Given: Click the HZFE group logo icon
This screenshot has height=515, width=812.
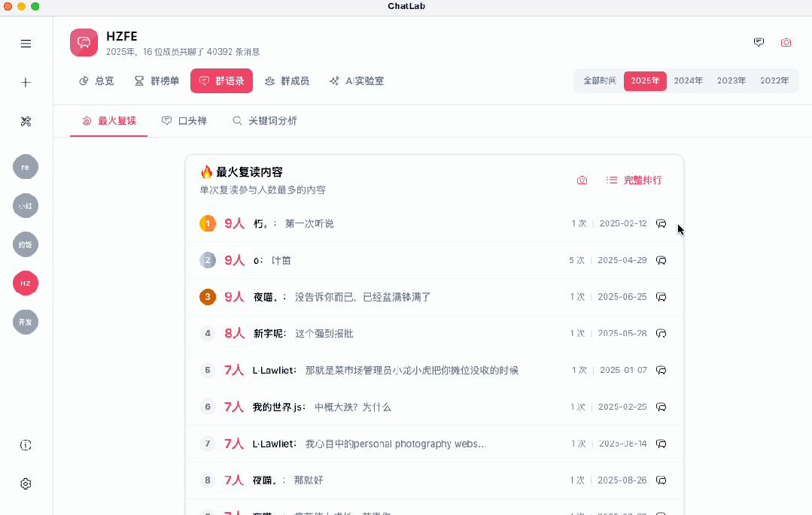Looking at the screenshot, I should [x=84, y=42].
